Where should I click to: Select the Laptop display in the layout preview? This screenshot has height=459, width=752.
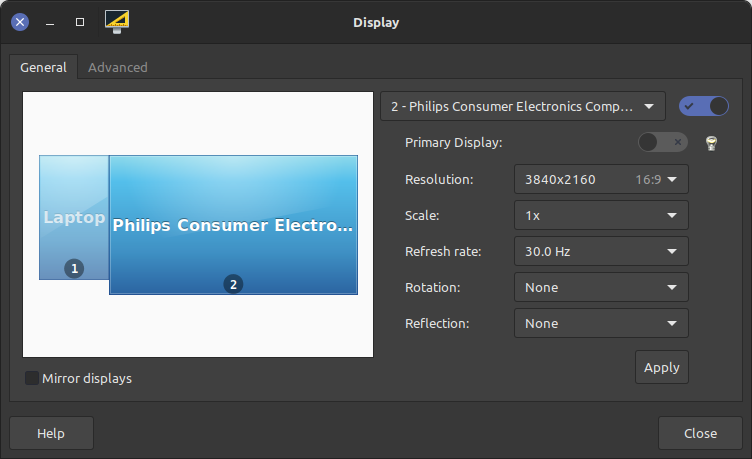74,217
